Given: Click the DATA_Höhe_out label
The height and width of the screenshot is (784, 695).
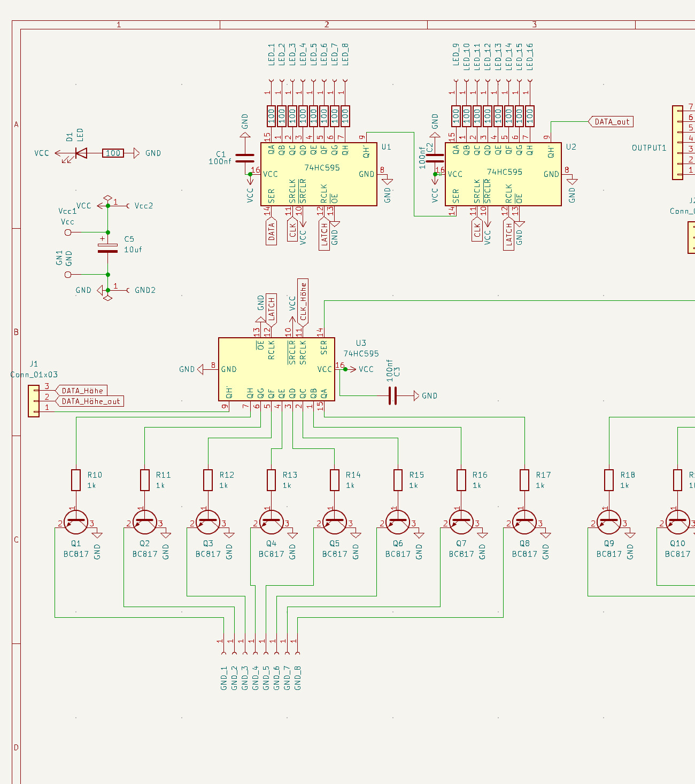Looking at the screenshot, I should pos(90,401).
